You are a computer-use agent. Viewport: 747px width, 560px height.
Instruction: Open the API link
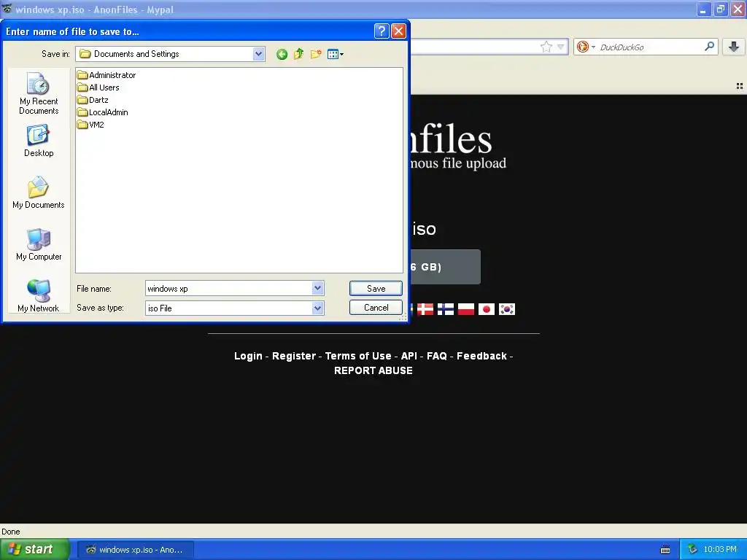(x=409, y=356)
